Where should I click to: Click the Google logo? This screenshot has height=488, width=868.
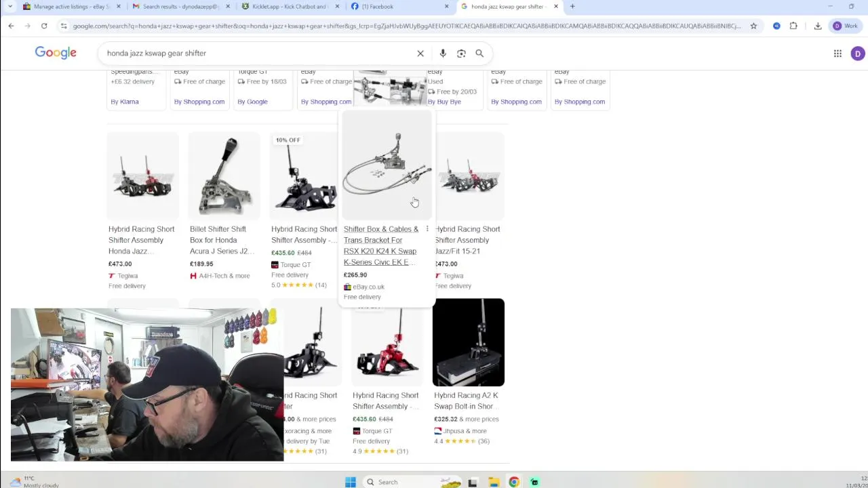tap(56, 53)
